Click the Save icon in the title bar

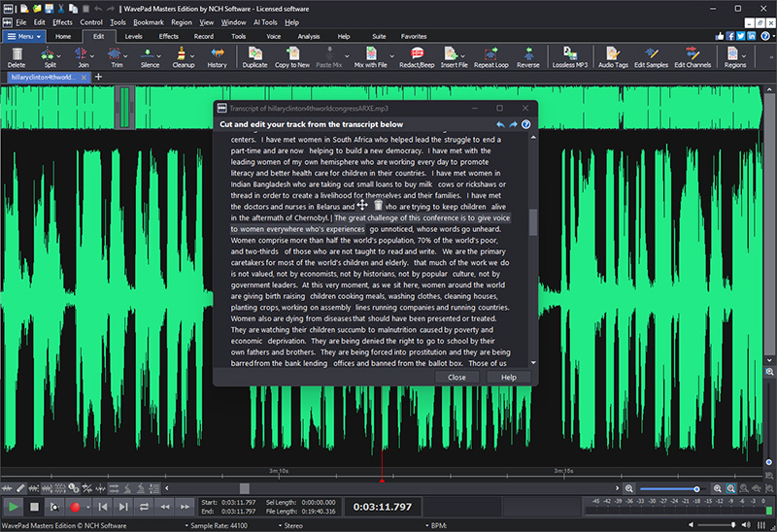click(x=49, y=9)
